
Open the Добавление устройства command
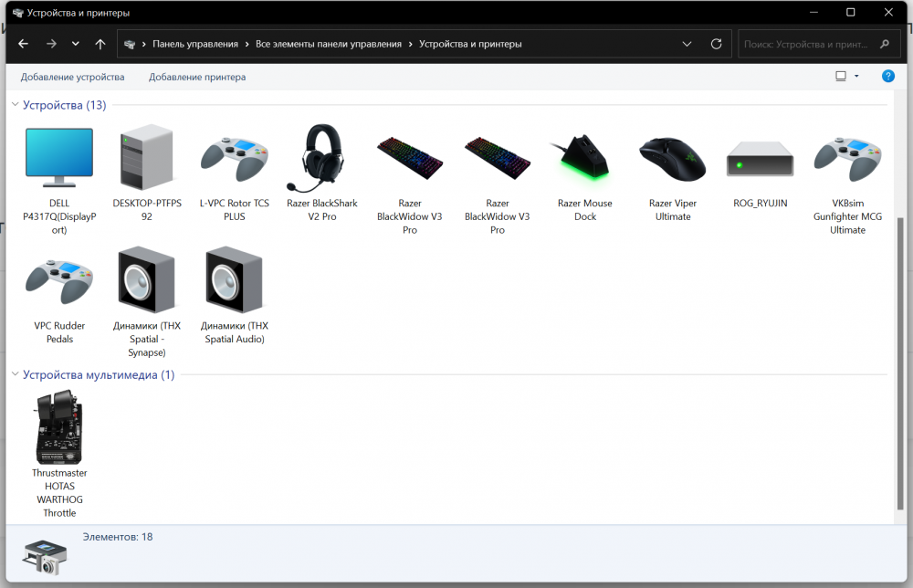click(71, 77)
